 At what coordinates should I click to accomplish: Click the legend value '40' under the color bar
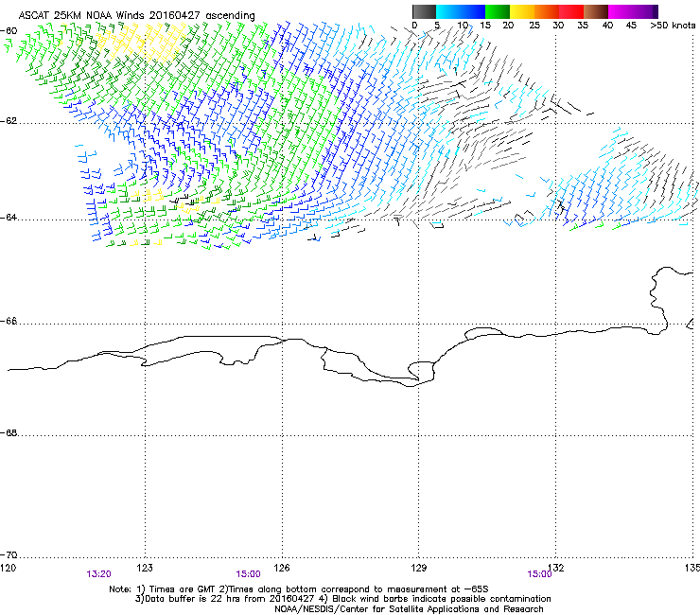(607, 26)
